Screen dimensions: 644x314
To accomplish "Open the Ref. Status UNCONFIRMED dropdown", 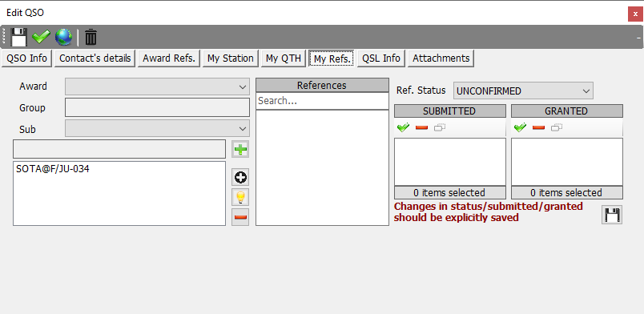I will (523, 91).
